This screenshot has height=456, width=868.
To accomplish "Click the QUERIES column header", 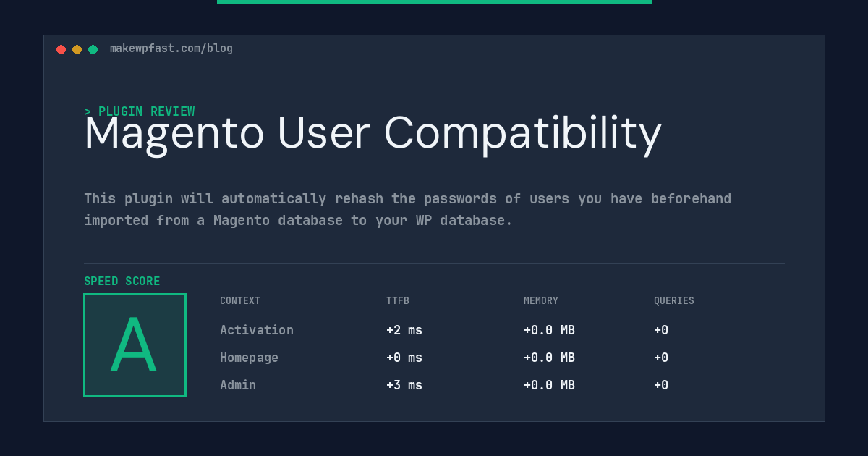I will [x=674, y=300].
